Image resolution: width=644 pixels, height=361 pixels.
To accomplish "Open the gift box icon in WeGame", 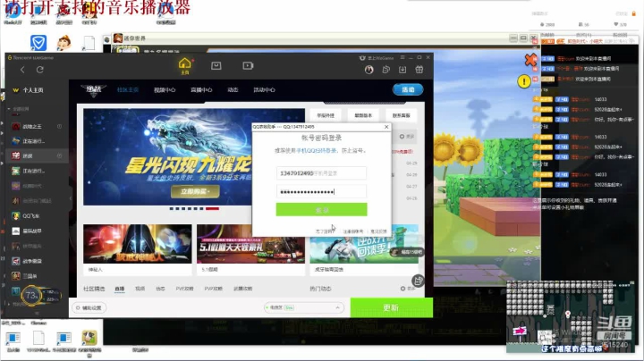I will pyautogui.click(x=419, y=70).
